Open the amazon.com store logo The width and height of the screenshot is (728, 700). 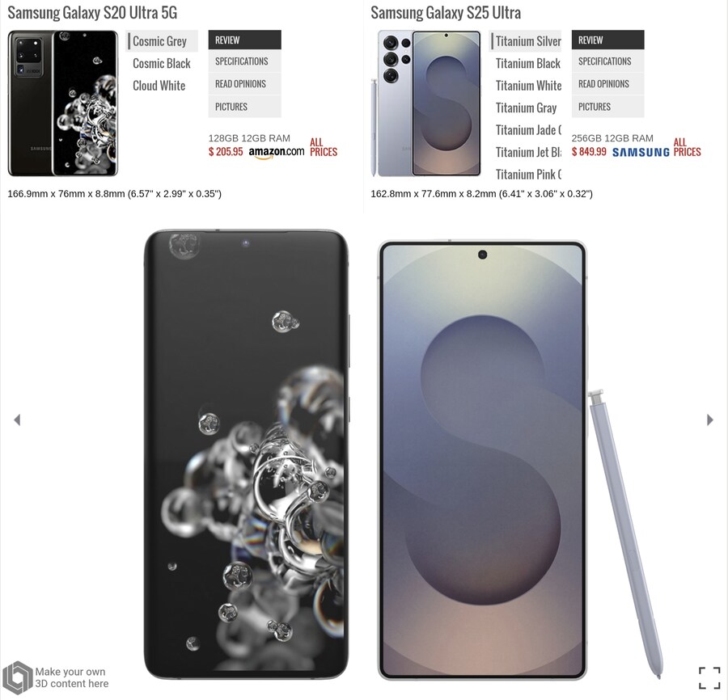(277, 152)
